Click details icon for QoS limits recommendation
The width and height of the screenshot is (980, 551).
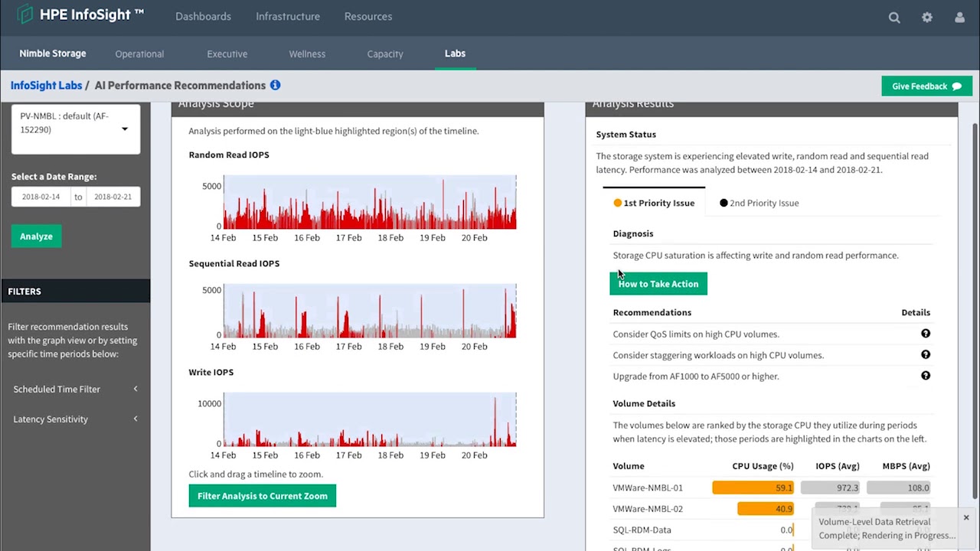point(926,334)
